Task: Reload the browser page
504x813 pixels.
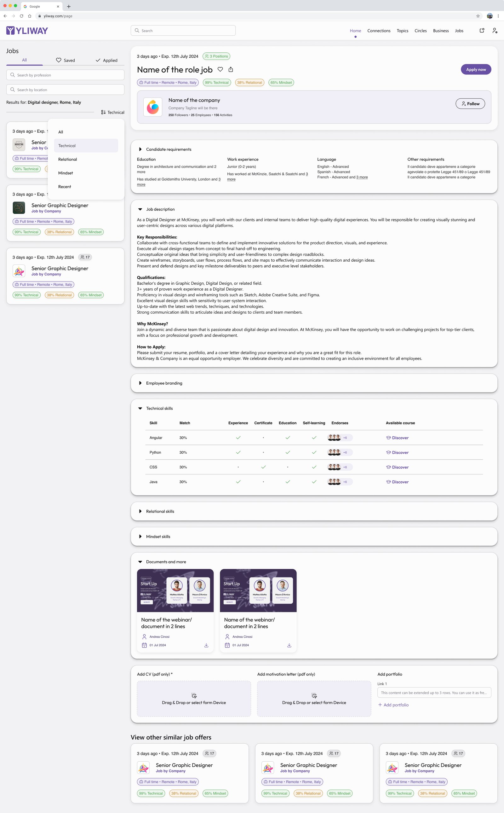Action: pyautogui.click(x=21, y=16)
